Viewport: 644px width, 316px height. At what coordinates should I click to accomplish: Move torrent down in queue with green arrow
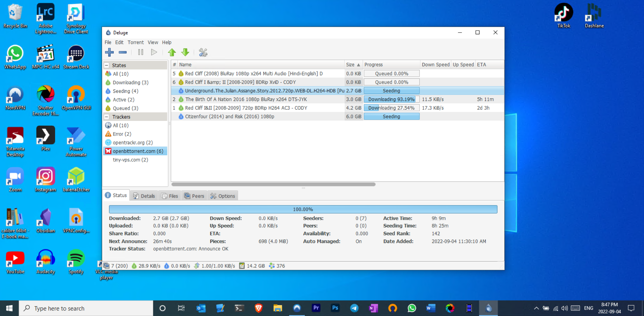point(185,52)
